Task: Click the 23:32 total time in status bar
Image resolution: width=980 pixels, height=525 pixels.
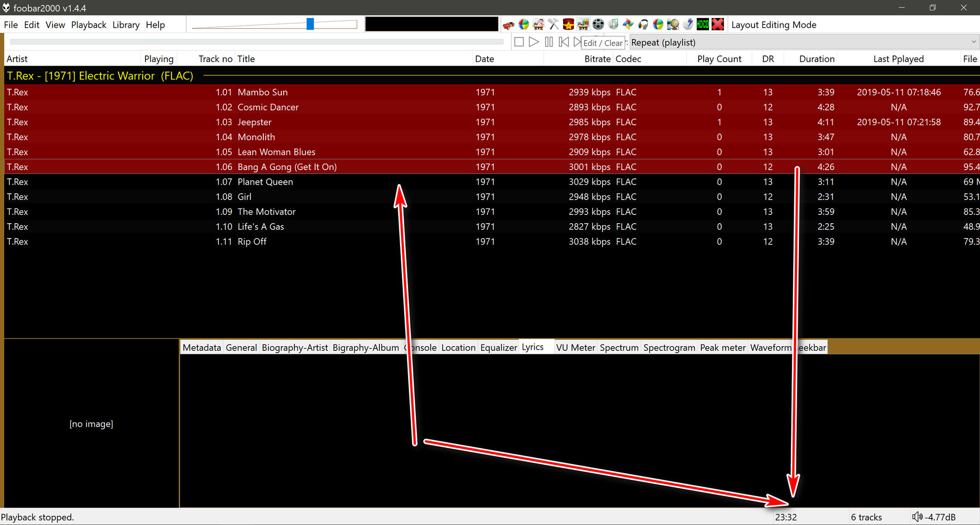Action: click(786, 517)
